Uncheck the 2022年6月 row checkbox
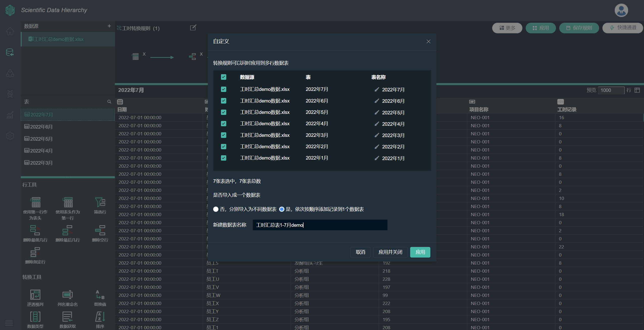This screenshot has width=644, height=330. [x=223, y=101]
